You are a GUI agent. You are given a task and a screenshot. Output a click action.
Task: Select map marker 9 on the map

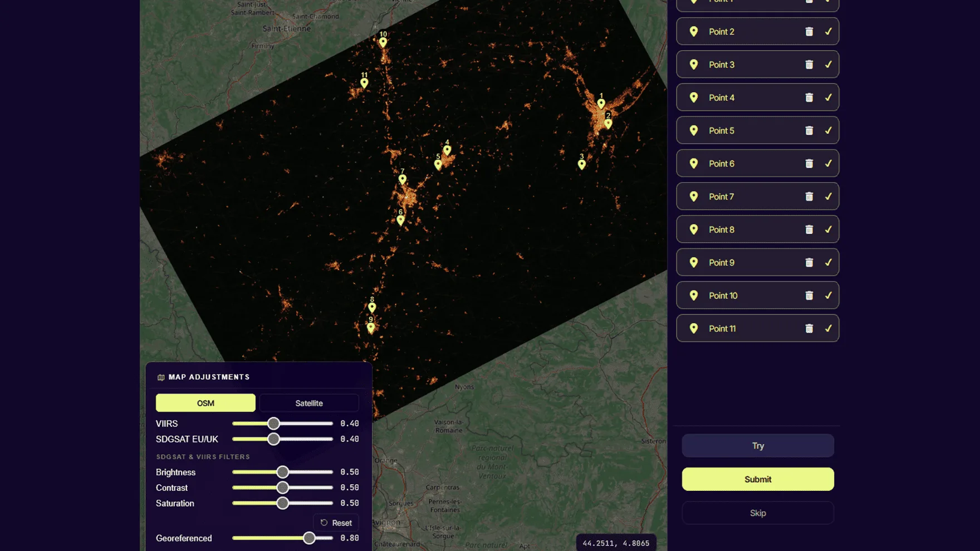pos(371,327)
